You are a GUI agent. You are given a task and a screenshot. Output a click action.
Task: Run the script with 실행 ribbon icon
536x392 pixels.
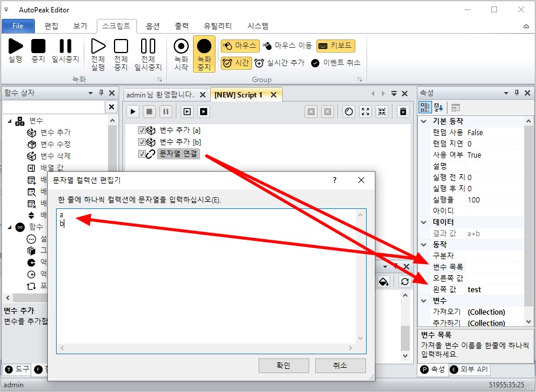15,51
